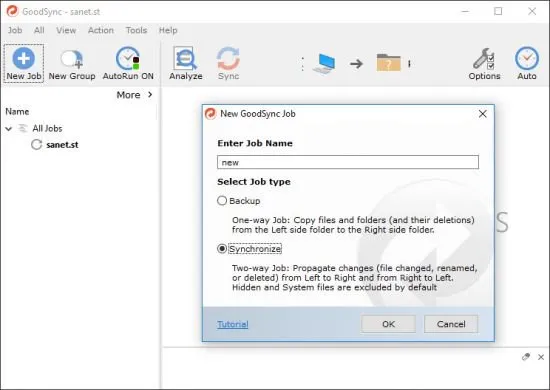This screenshot has width=550, height=390.
Task: Open the Help menu
Action: (x=168, y=30)
